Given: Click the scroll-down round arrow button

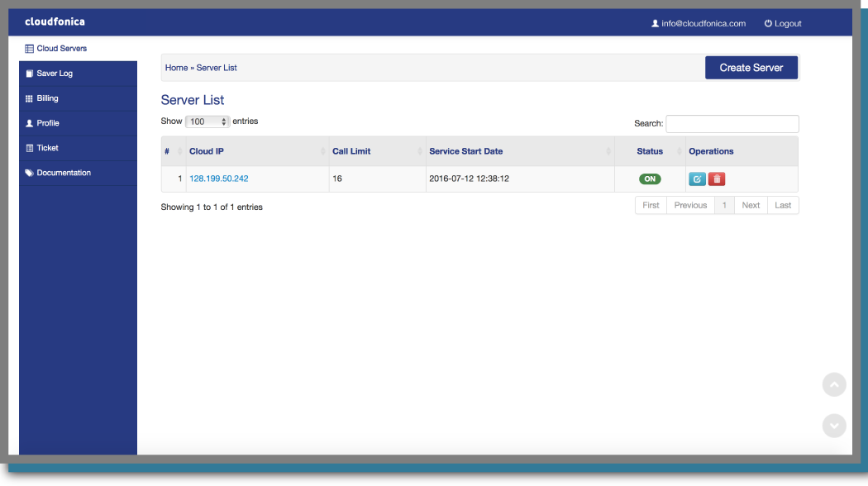Looking at the screenshot, I should tap(834, 426).
